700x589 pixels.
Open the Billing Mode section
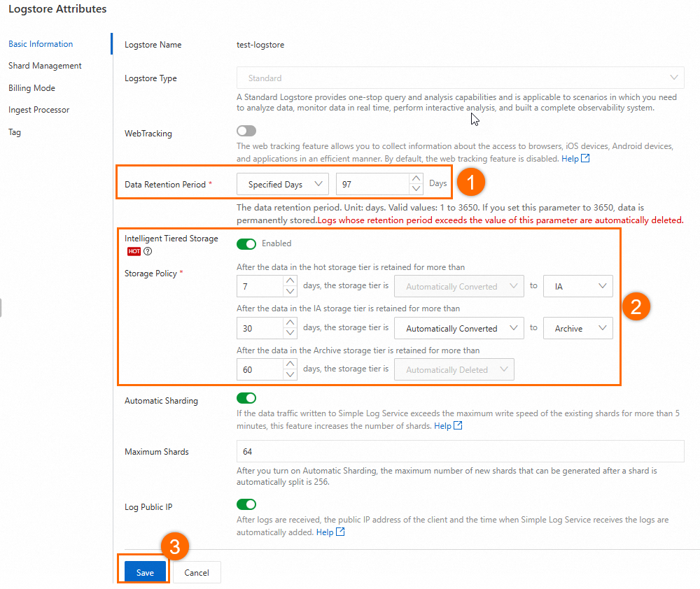[x=31, y=88]
